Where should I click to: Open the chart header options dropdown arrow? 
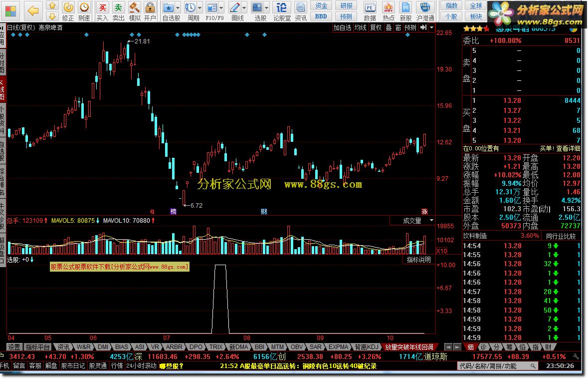tap(431, 27)
